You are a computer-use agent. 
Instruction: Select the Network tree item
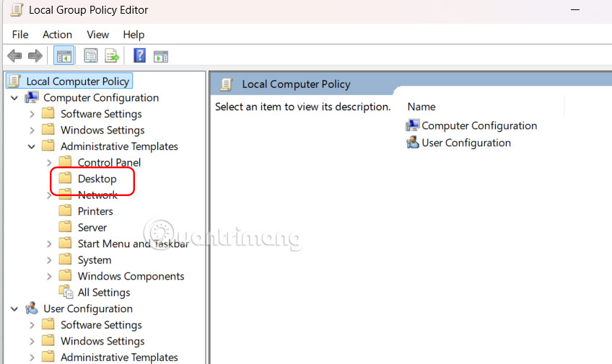tap(97, 195)
